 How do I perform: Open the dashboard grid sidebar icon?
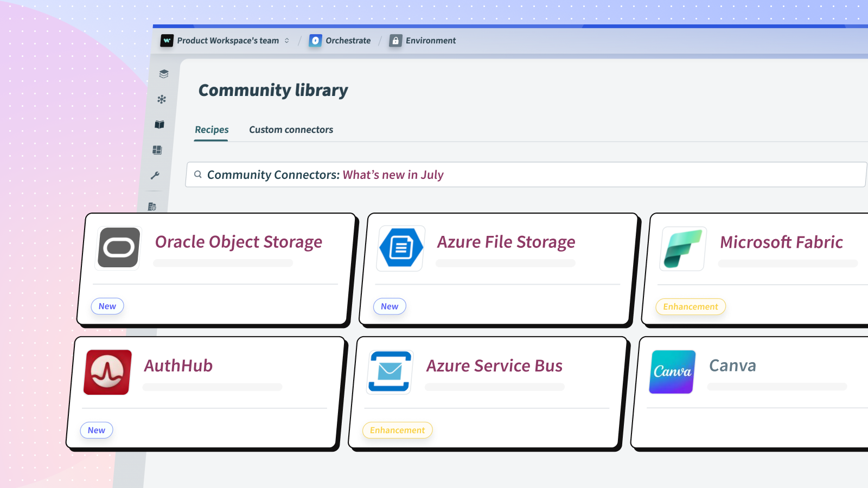click(x=157, y=150)
